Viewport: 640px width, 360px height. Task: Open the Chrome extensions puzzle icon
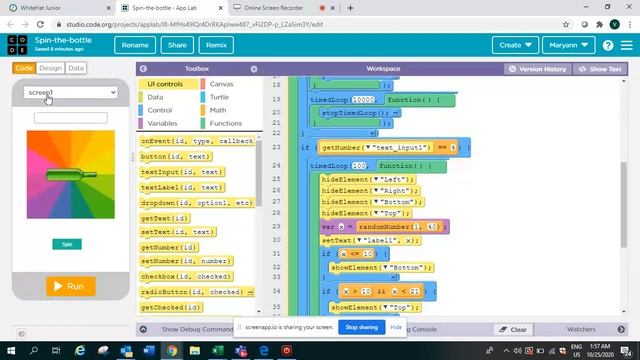(599, 24)
